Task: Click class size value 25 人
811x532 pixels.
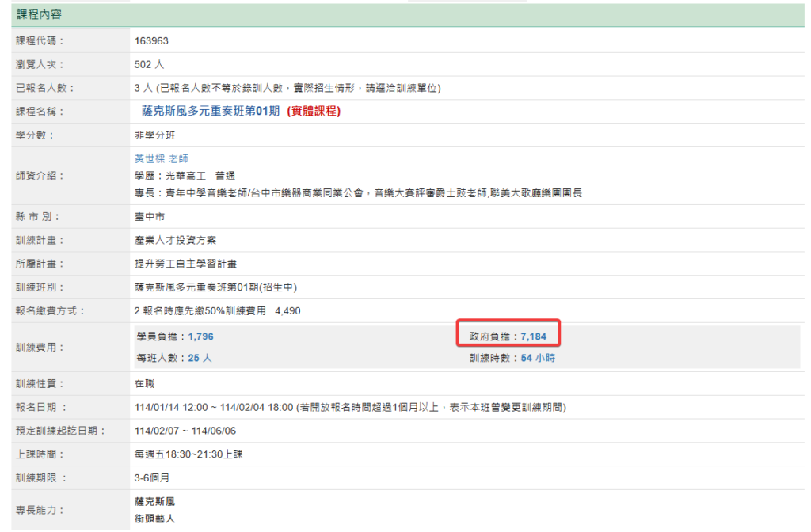Action: [200, 358]
